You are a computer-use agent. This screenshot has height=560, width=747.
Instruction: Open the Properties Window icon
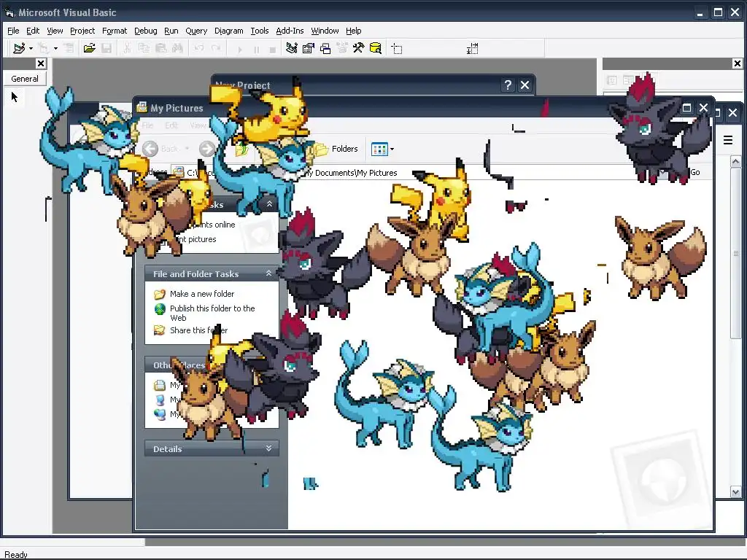[x=309, y=48]
